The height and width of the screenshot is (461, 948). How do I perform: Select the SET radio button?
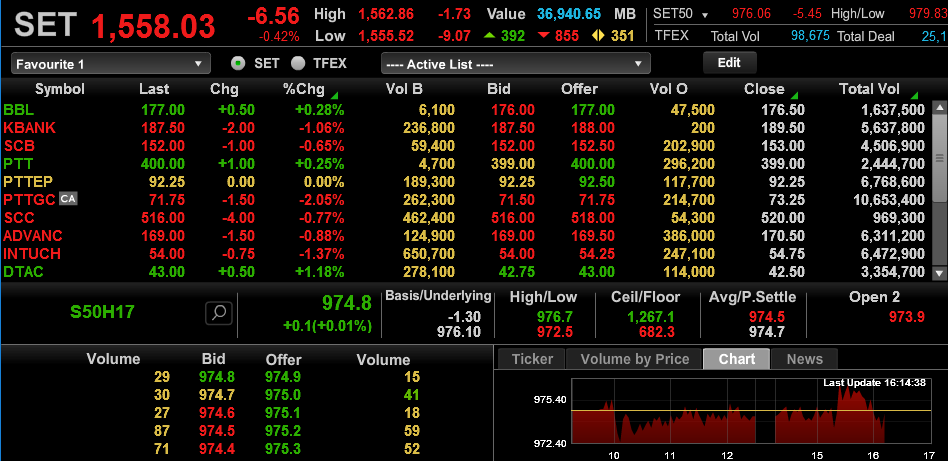pos(239,63)
